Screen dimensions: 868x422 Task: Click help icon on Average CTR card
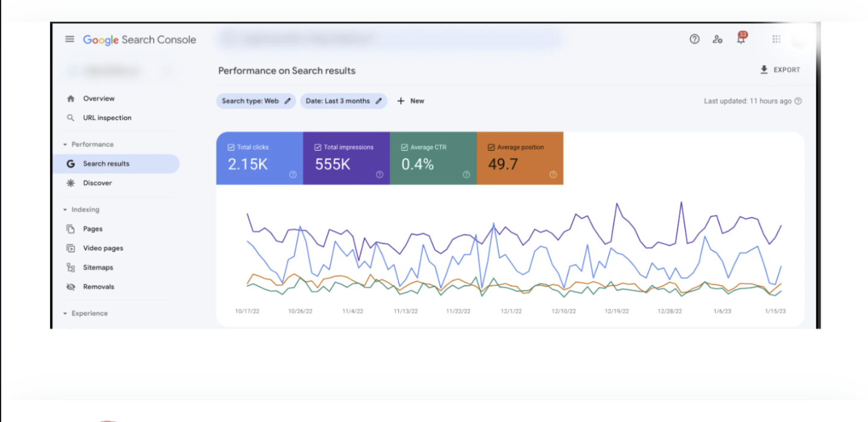click(467, 174)
